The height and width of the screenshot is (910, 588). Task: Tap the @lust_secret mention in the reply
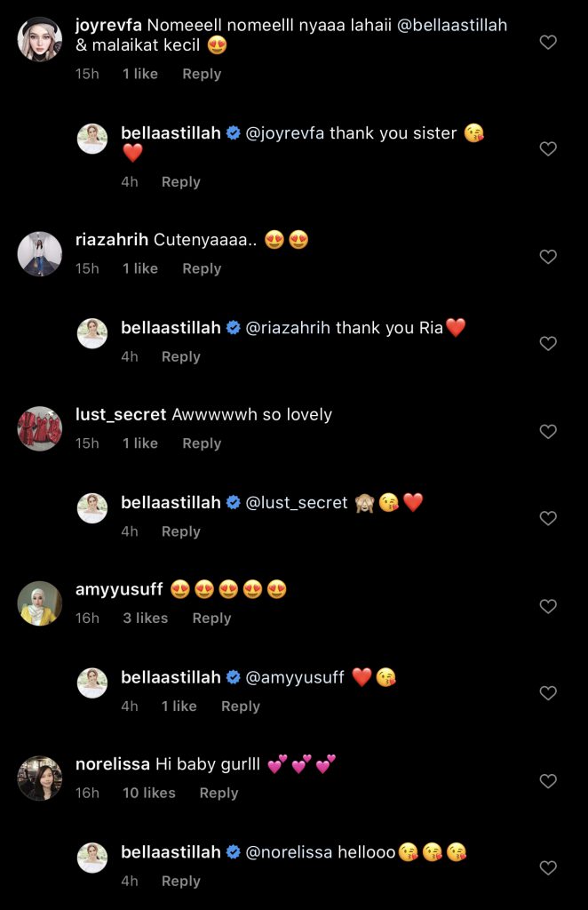[296, 503]
